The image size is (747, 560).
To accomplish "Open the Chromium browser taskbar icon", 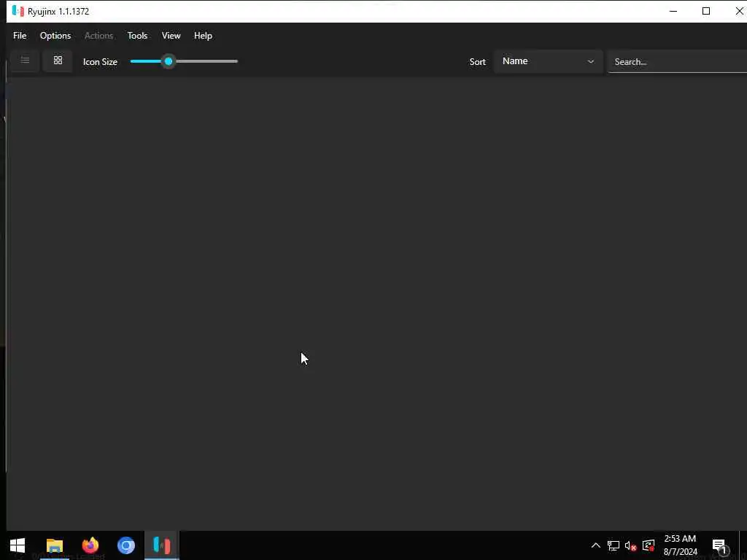I will 126,545.
